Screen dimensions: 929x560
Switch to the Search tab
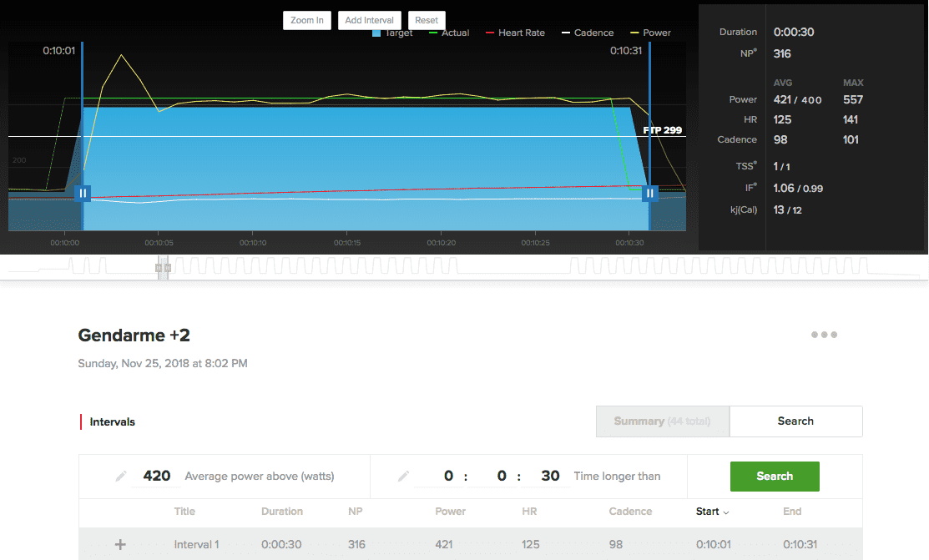point(795,421)
